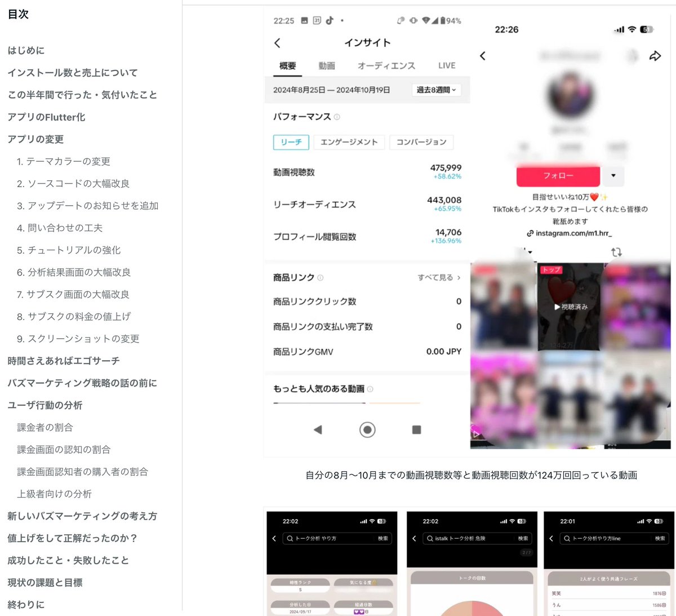This screenshot has height=616, width=676.
Task: Click 商品リンク info icon
Action: pos(321,278)
